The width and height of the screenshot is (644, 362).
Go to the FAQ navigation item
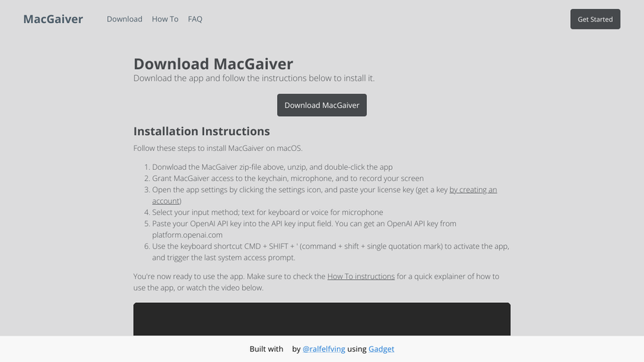195,19
